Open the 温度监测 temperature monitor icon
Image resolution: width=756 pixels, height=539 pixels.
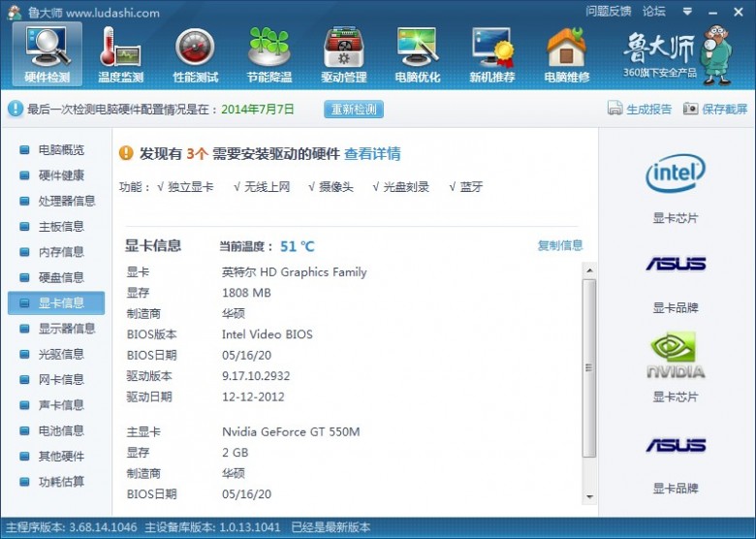coord(120,54)
